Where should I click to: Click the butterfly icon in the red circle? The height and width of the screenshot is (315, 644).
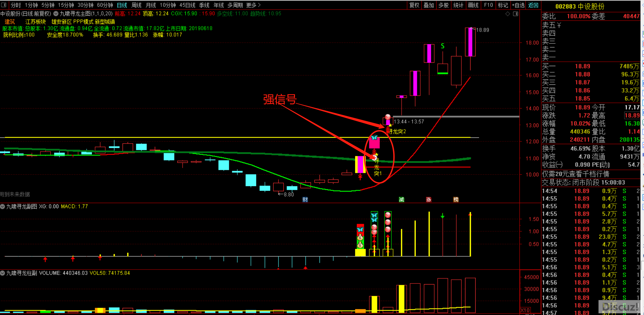click(x=374, y=138)
